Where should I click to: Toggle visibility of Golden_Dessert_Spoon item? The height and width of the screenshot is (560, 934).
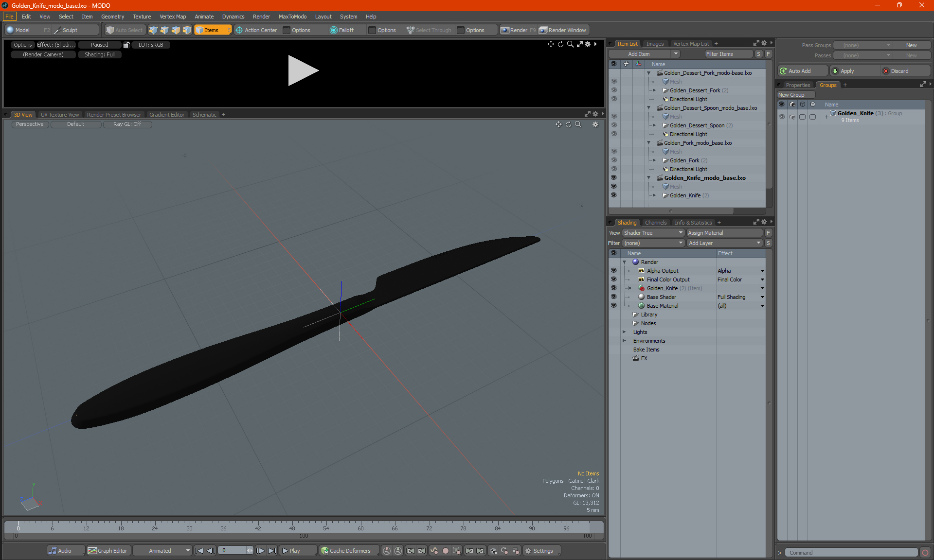614,125
